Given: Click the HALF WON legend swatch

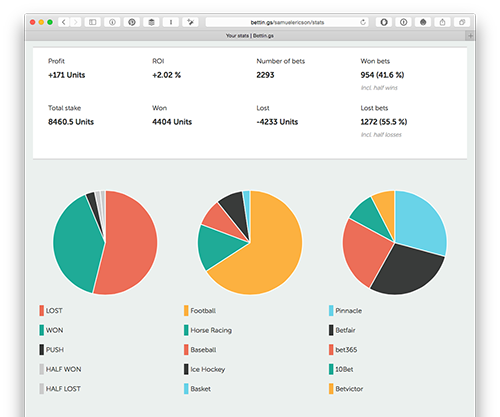Looking at the screenshot, I should point(42,369).
